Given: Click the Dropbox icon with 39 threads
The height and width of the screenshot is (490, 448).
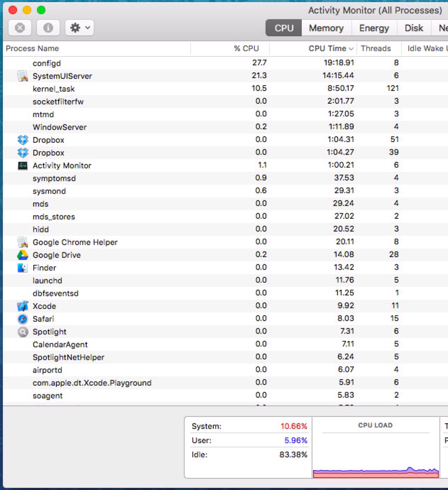Looking at the screenshot, I should point(23,153).
